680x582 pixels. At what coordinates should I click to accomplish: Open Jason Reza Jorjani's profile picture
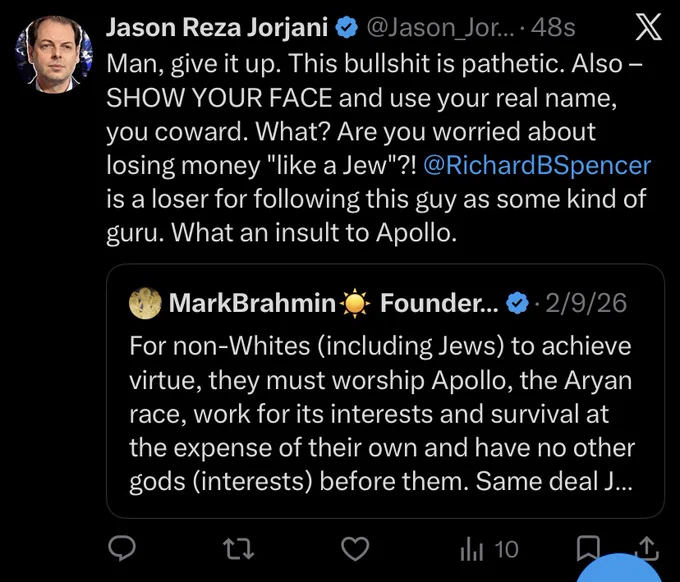pos(54,54)
